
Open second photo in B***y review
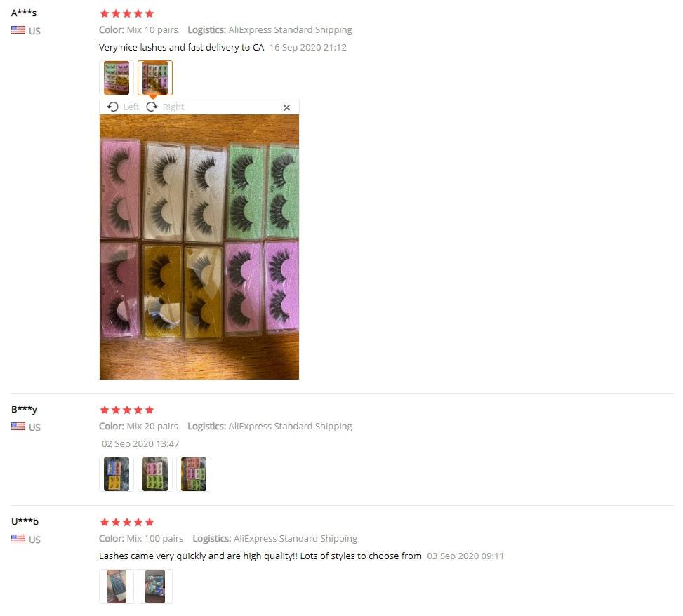[155, 474]
